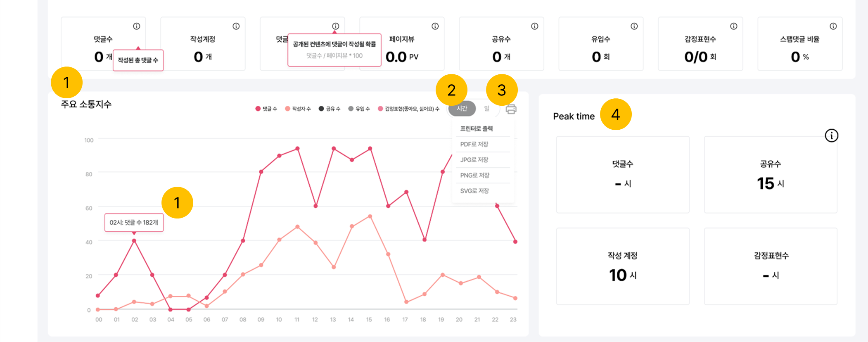This screenshot has width=868, height=342.
Task: Switch chart to 일 (daily) view
Action: (487, 109)
